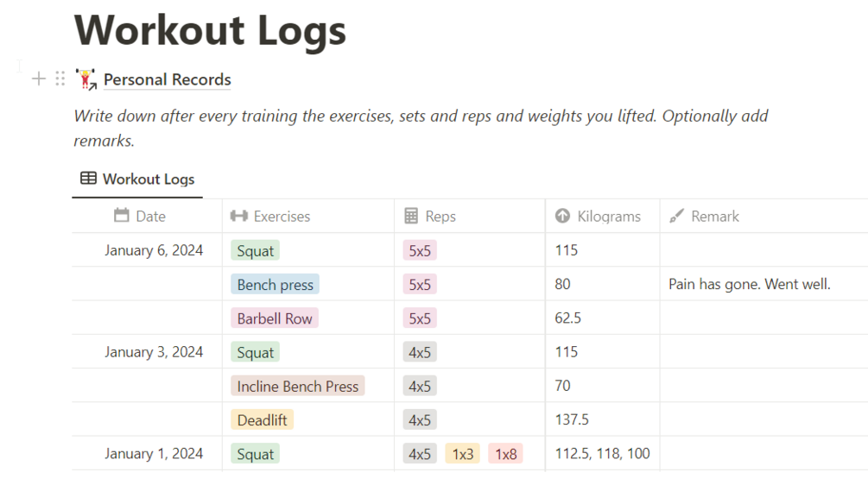
Task: Open the Personal Records page link
Action: click(x=168, y=79)
